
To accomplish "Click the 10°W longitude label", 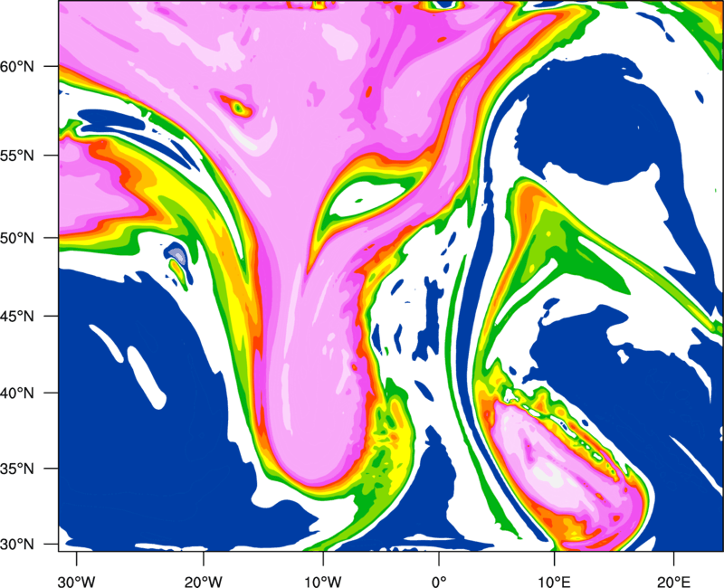I will (322, 581).
